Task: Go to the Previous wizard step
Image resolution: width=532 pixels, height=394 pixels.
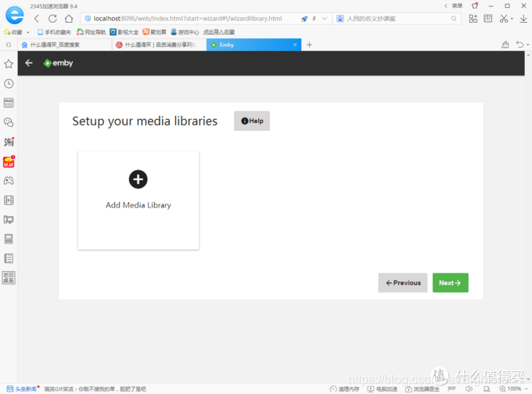Action: [x=403, y=283]
